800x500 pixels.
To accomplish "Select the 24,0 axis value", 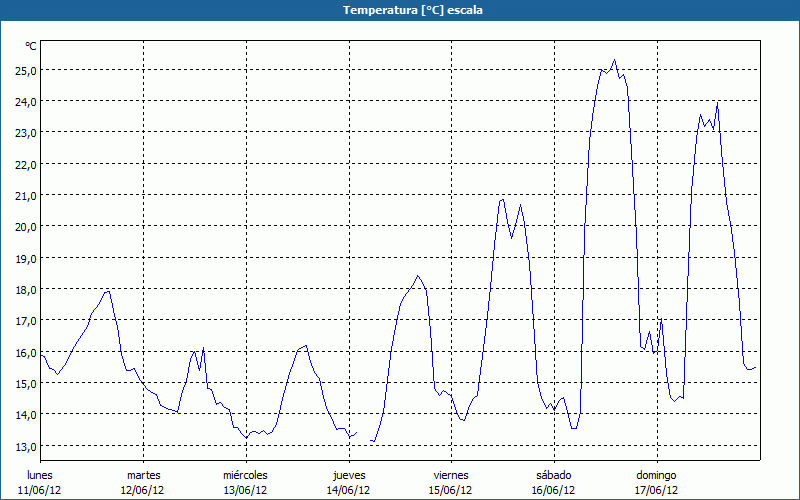I will [x=26, y=102].
